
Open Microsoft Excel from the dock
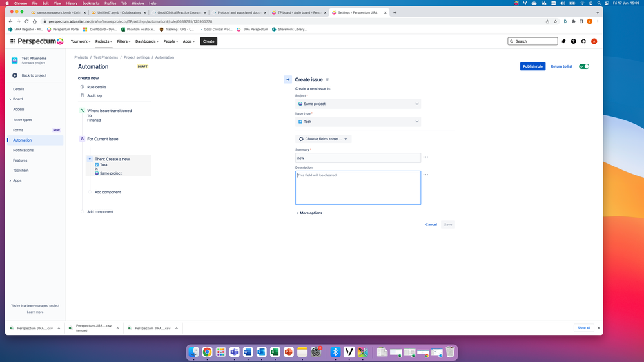(275, 352)
